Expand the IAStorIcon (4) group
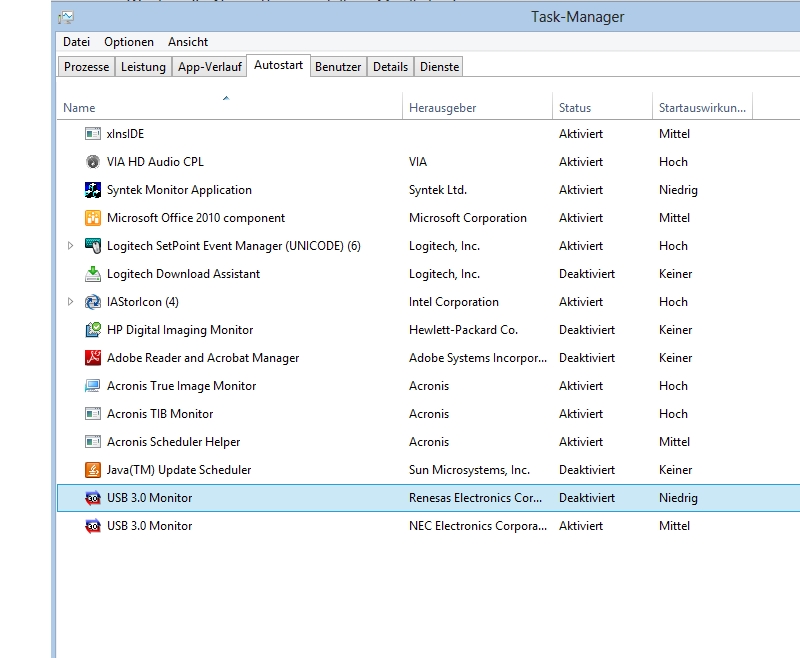Viewport: 800px width, 658px height. (x=70, y=302)
